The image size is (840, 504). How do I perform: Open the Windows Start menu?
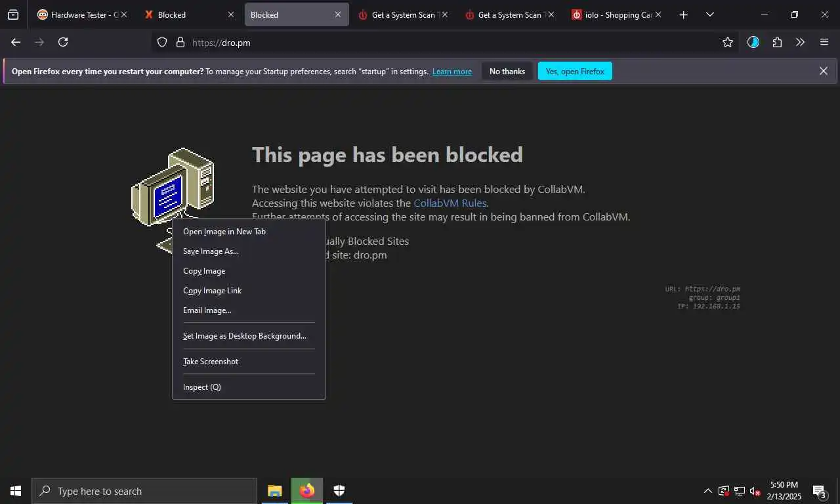coord(16,491)
